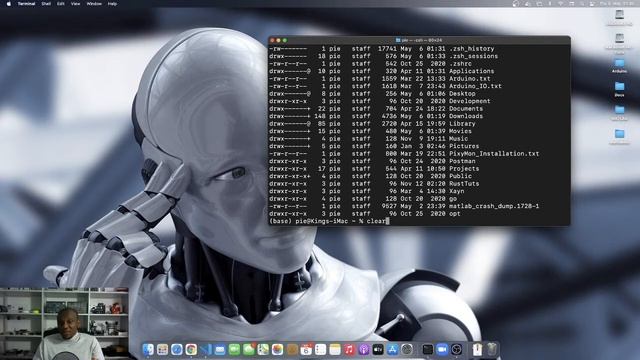Click 'Arduino_IO.txt' in the listing
640x360 pixels.
[x=475, y=86]
